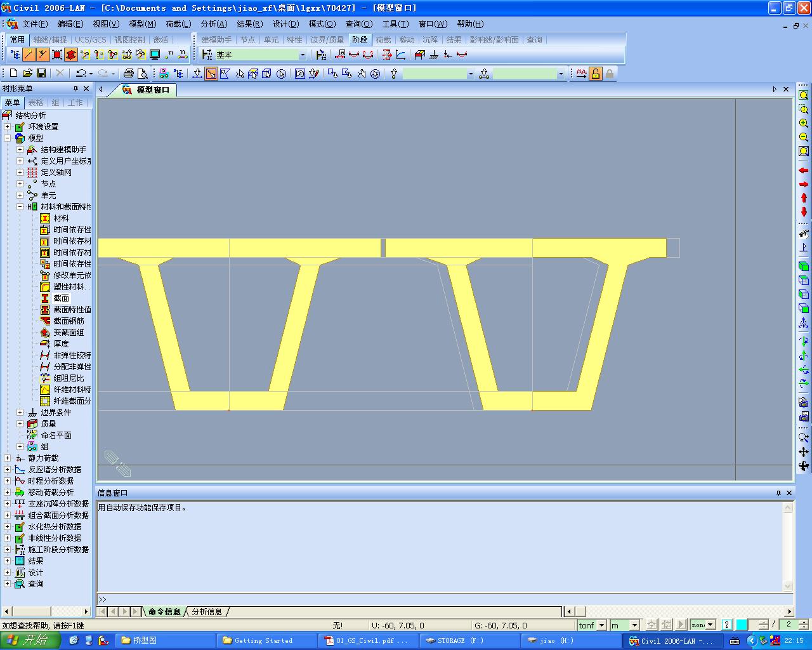
Task: Expand the 边界条件 tree node
Action: coord(20,413)
